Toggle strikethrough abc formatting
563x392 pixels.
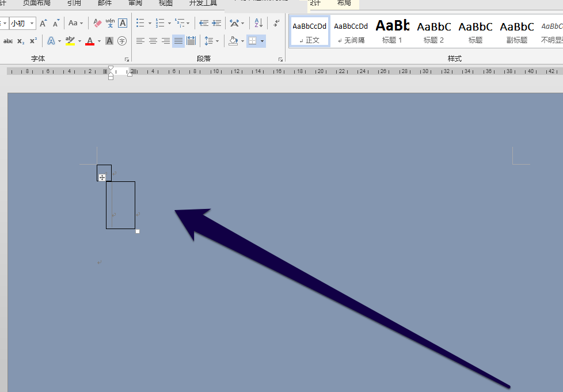pos(8,41)
